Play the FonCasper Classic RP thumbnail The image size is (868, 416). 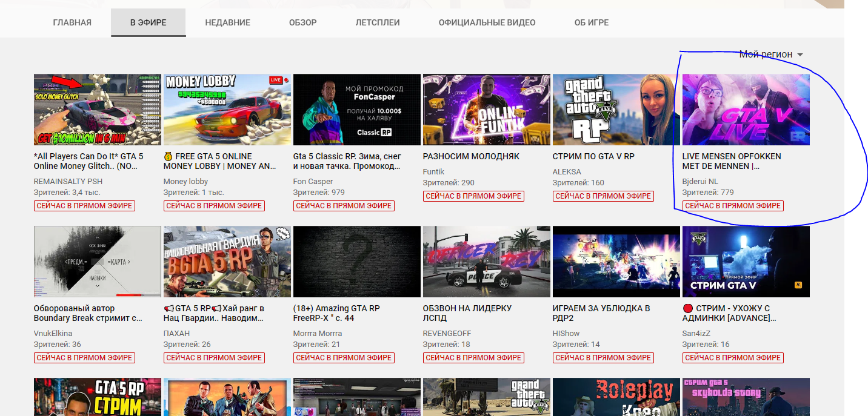[x=356, y=110]
